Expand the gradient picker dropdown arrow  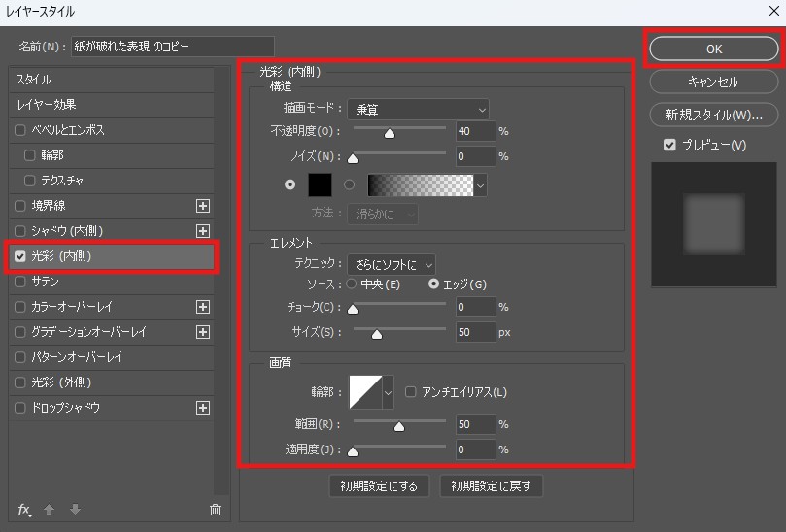(480, 184)
